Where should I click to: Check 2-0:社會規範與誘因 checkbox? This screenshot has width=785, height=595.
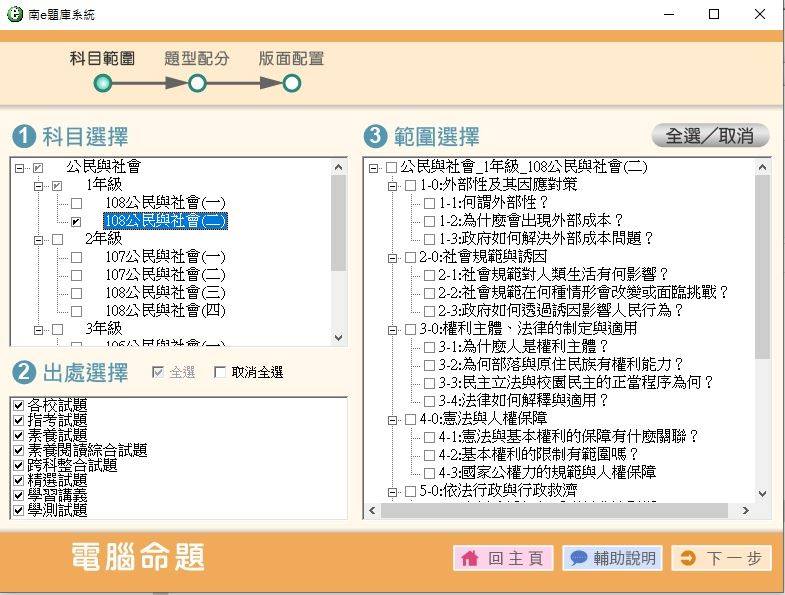[410, 257]
